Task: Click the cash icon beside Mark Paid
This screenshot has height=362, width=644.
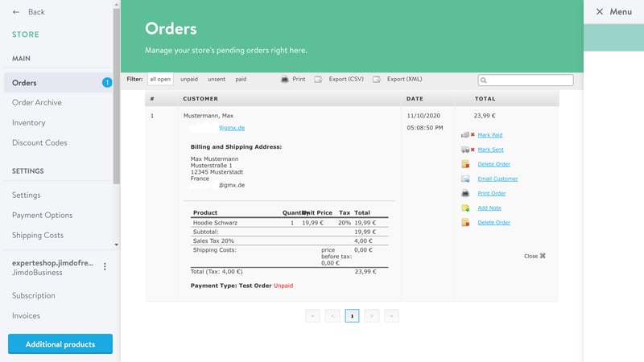Action: [x=465, y=135]
